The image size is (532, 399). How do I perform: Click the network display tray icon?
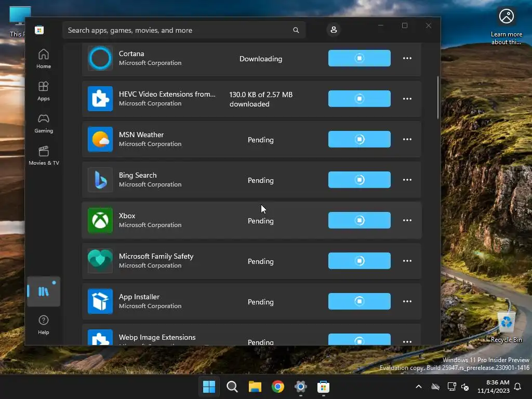pyautogui.click(x=451, y=387)
